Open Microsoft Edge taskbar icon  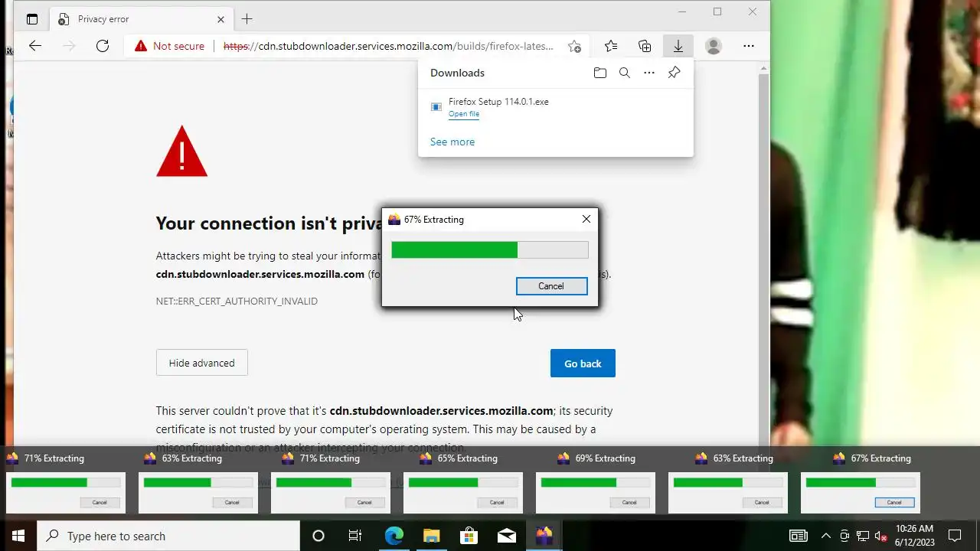(394, 536)
